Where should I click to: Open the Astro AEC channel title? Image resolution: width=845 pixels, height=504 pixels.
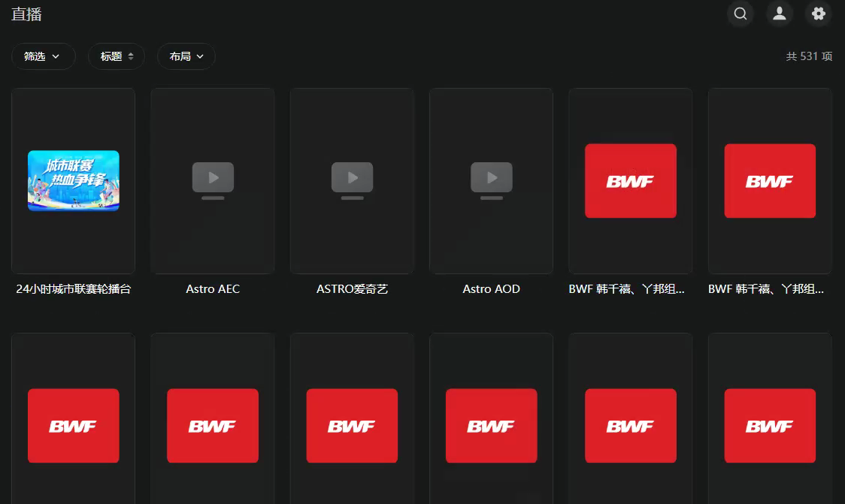coord(213,289)
